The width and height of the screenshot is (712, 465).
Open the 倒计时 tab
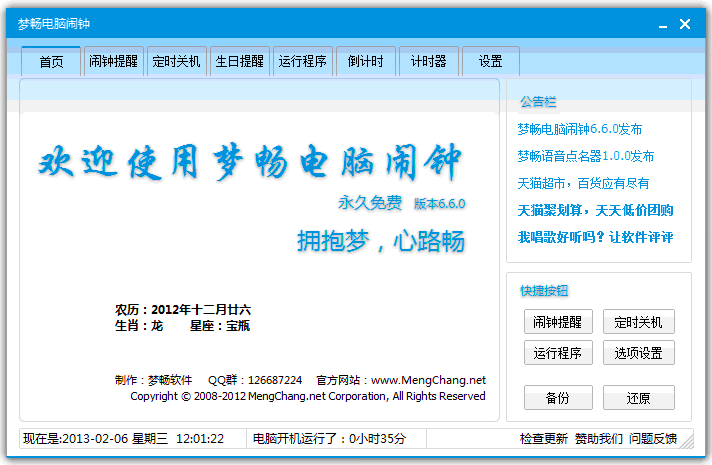366,61
